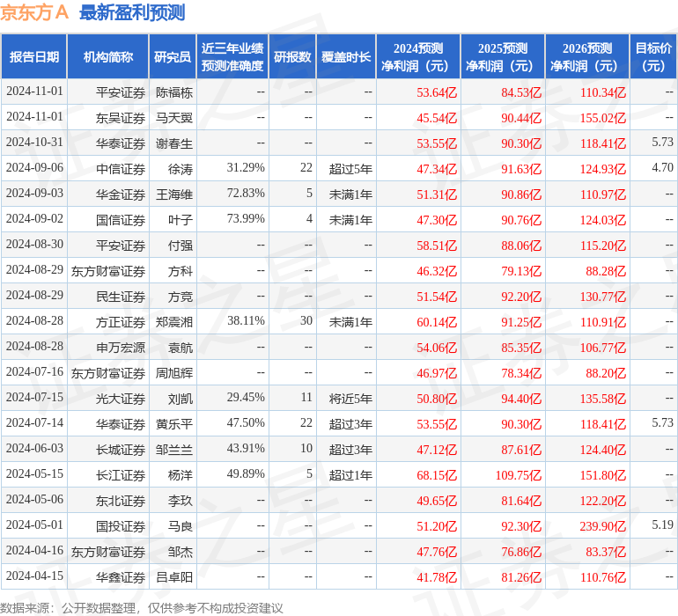The height and width of the screenshot is (616, 678).
Task: Click the 2026预测净利润 column header
Action: point(587,56)
